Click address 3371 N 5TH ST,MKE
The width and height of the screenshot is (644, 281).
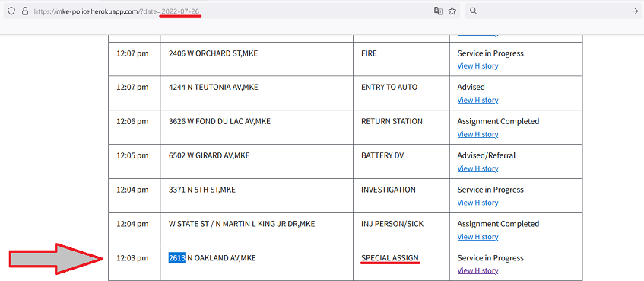(202, 190)
